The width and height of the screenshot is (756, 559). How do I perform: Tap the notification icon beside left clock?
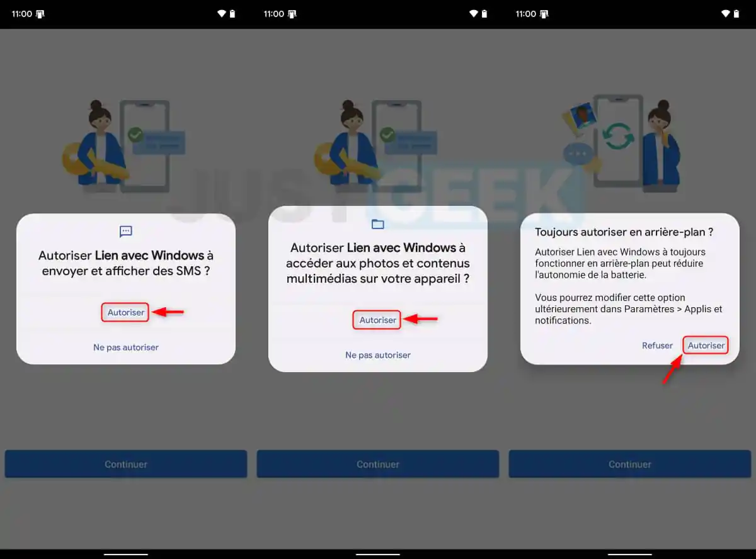coord(40,14)
